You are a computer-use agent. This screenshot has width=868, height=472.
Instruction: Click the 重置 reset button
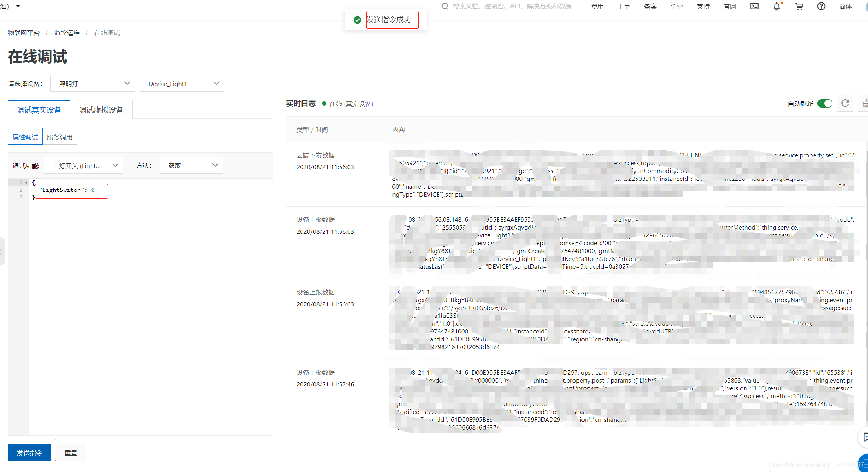pos(71,453)
